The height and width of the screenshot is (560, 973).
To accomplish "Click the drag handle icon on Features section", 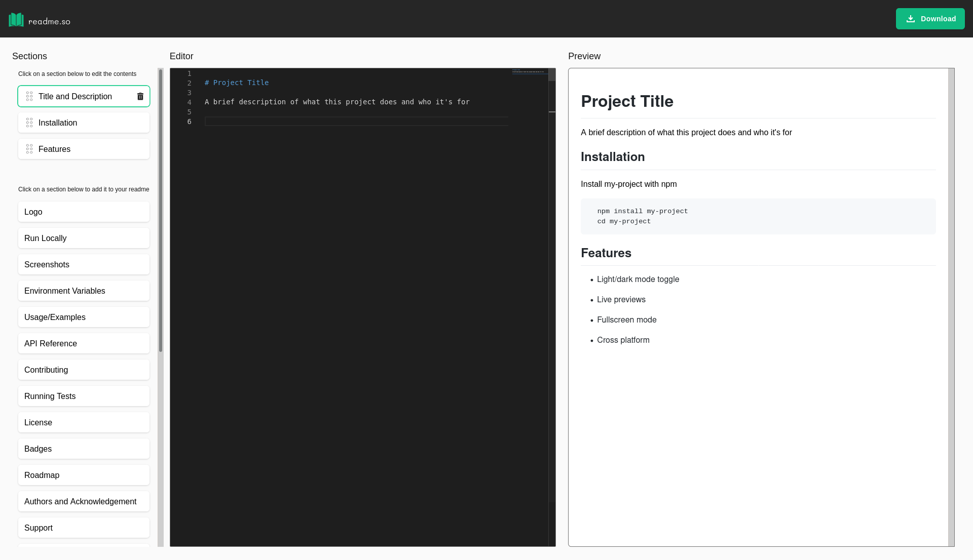I will point(29,149).
